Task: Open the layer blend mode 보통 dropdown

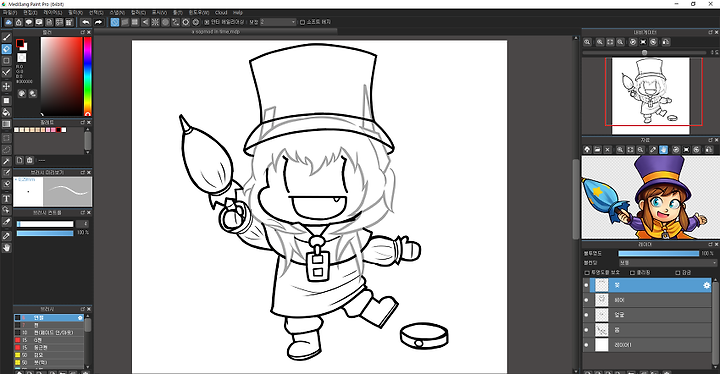Action: coord(667,263)
